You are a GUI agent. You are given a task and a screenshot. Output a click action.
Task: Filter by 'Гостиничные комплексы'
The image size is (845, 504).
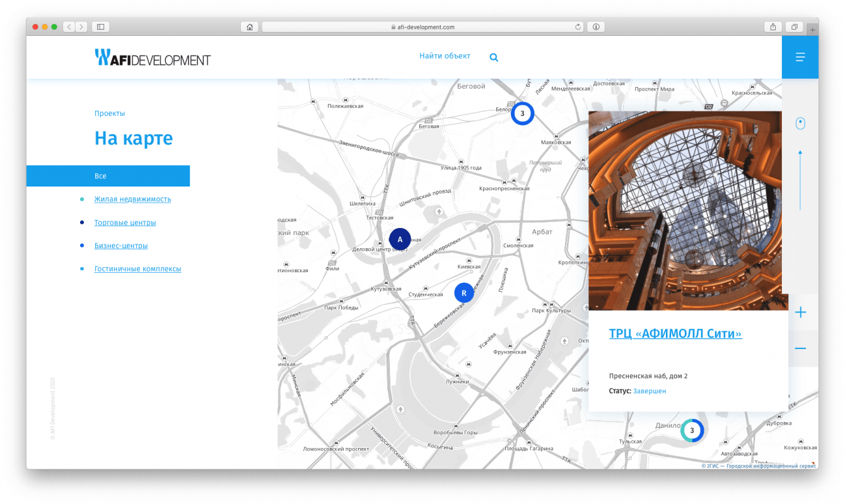click(137, 269)
